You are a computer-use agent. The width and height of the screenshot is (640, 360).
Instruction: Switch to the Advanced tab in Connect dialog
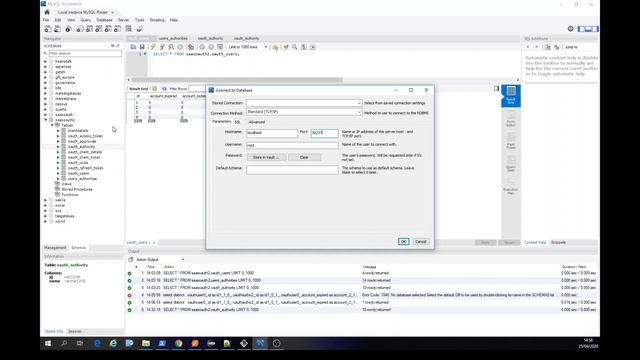coord(257,122)
